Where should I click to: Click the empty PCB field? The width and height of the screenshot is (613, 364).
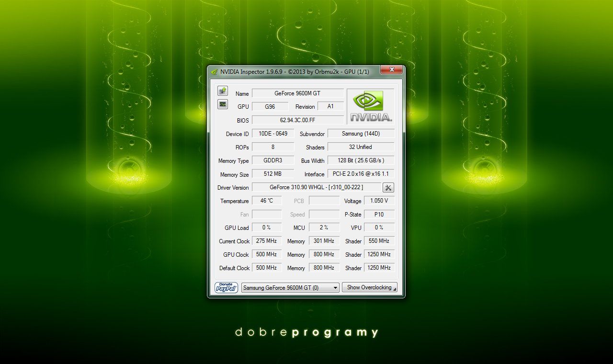[x=324, y=201]
